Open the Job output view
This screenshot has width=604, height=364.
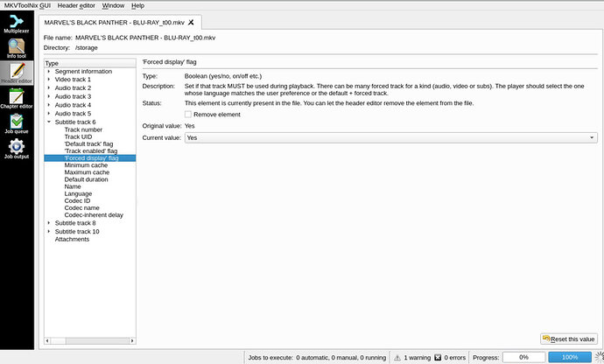(17, 149)
